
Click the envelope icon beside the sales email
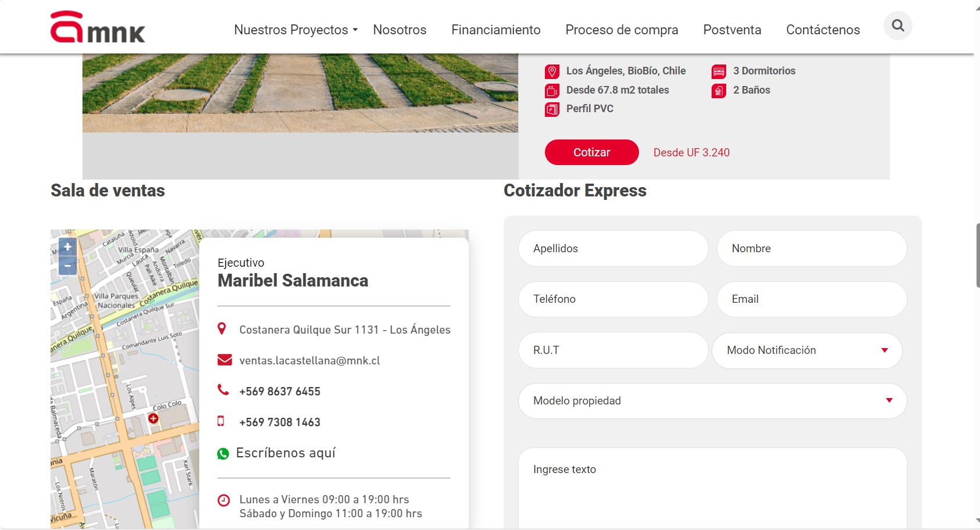click(x=224, y=360)
